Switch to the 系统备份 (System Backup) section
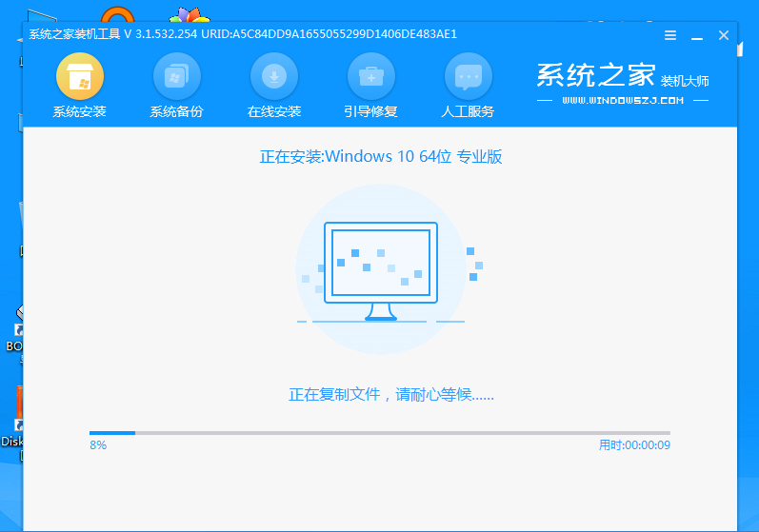 [176, 86]
